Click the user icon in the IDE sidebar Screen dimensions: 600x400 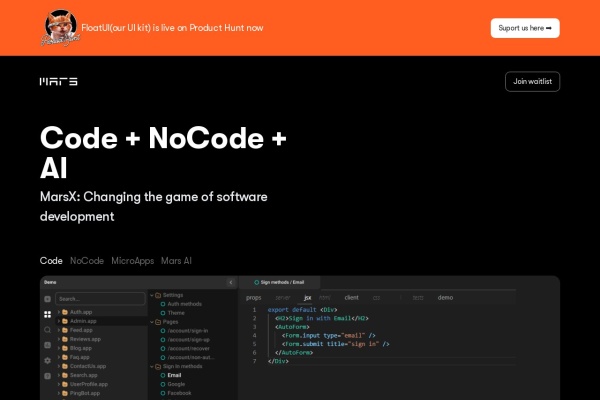pos(47,345)
